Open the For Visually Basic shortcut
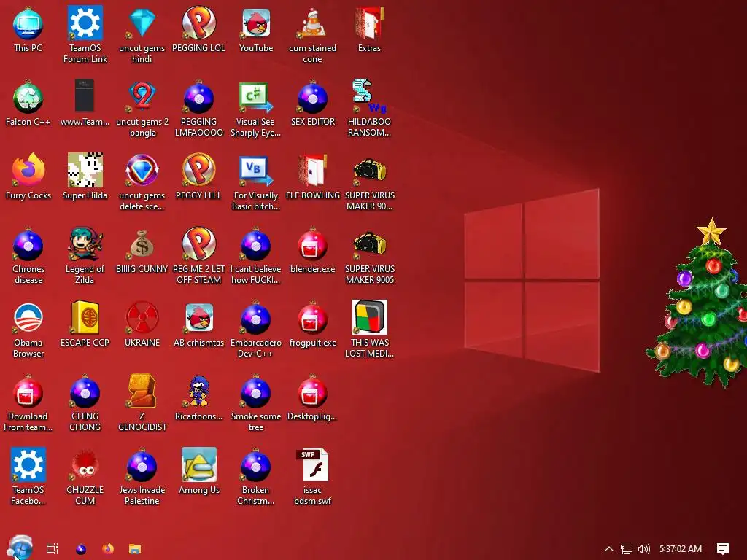Image resolution: width=747 pixels, height=560 pixels. tap(256, 182)
